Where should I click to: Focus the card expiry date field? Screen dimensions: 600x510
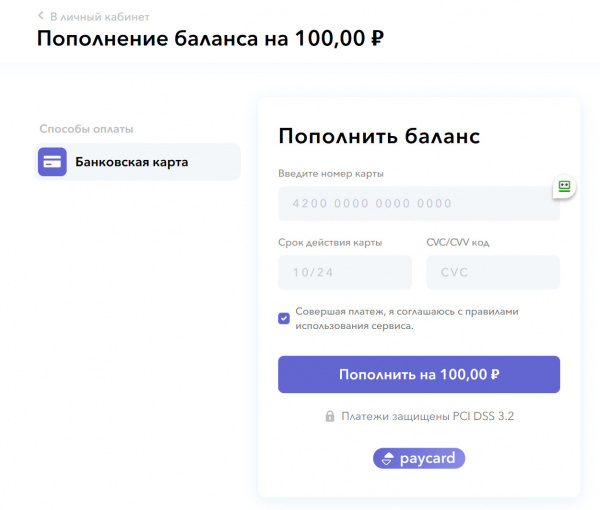click(344, 272)
